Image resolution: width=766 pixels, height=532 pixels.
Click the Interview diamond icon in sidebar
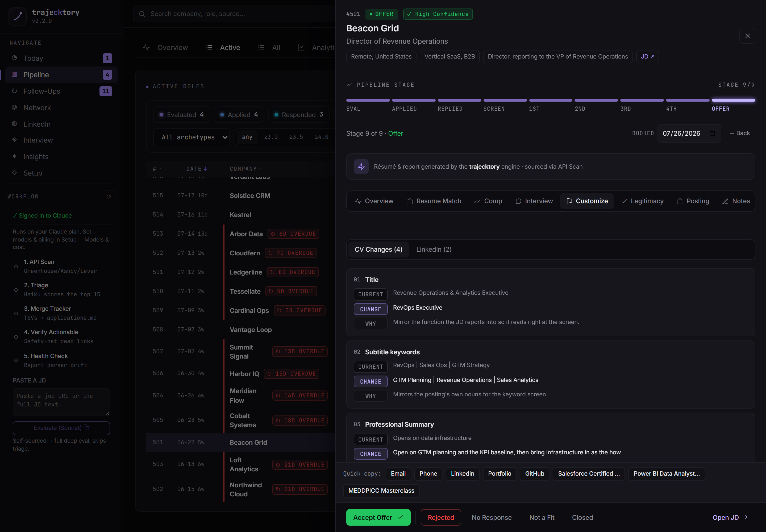tap(14, 140)
